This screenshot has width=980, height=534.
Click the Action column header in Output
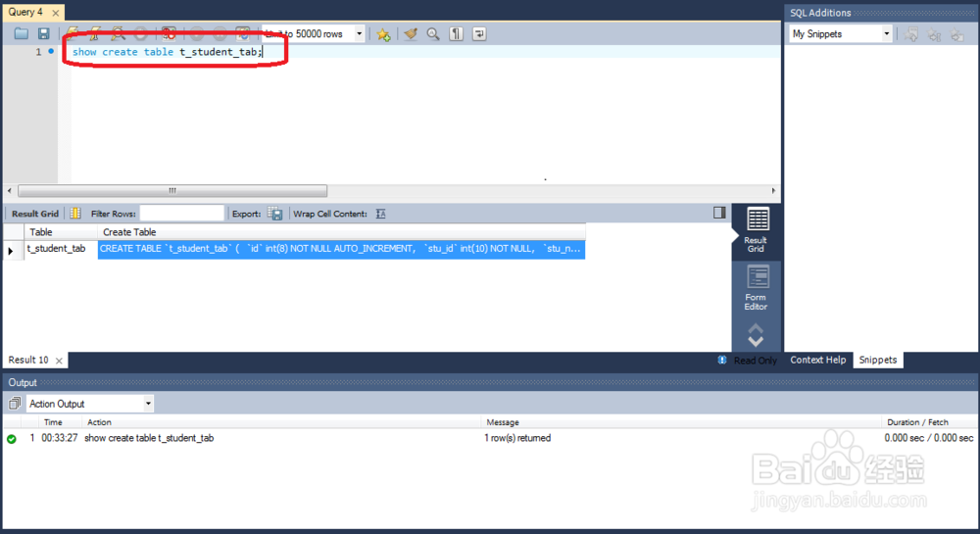pyautogui.click(x=99, y=422)
